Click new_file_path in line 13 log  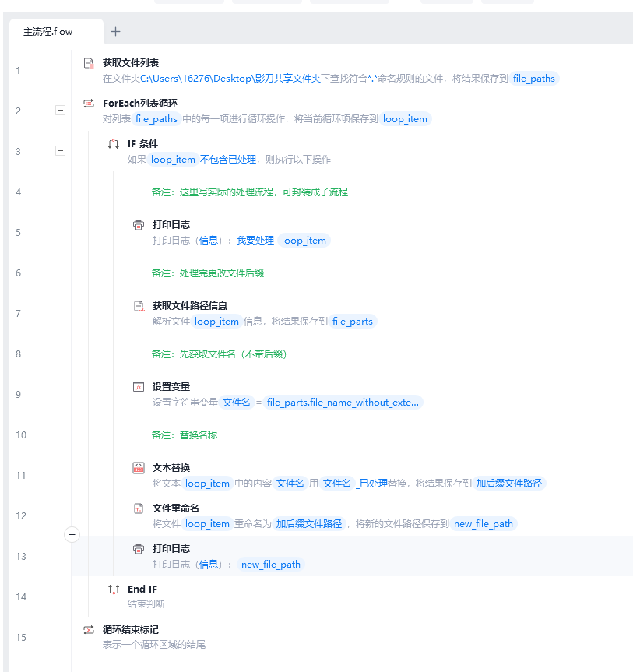[270, 565]
